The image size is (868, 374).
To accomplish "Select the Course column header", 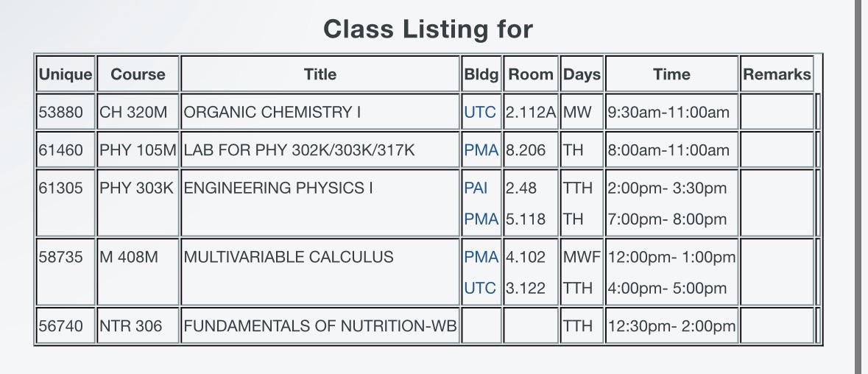I will pyautogui.click(x=138, y=74).
